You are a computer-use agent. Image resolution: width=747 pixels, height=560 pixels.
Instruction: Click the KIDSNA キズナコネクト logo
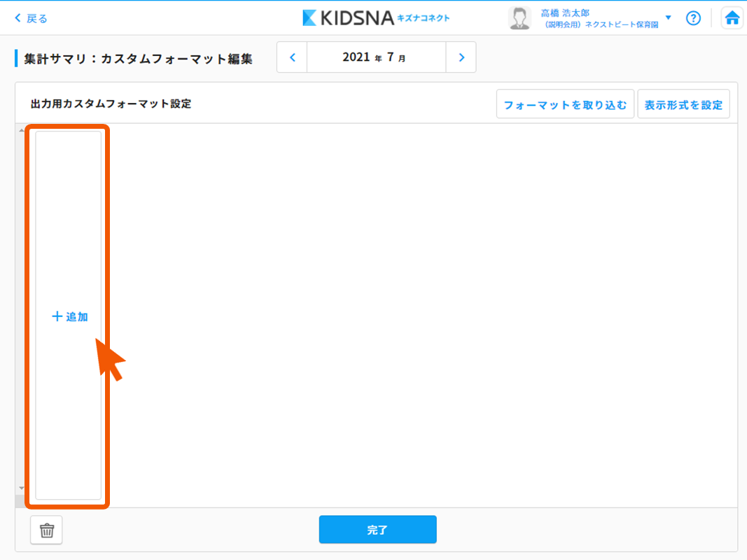376,18
